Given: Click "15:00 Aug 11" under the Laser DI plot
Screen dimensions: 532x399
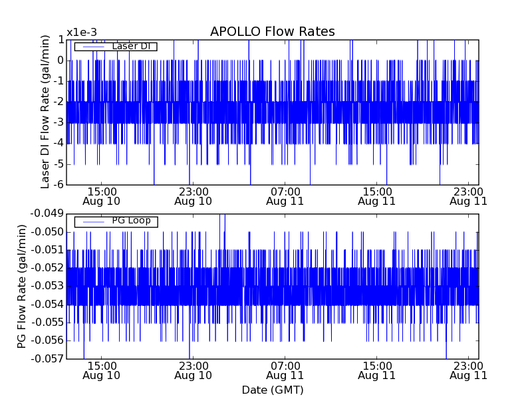Looking at the screenshot, I should coord(377,197).
